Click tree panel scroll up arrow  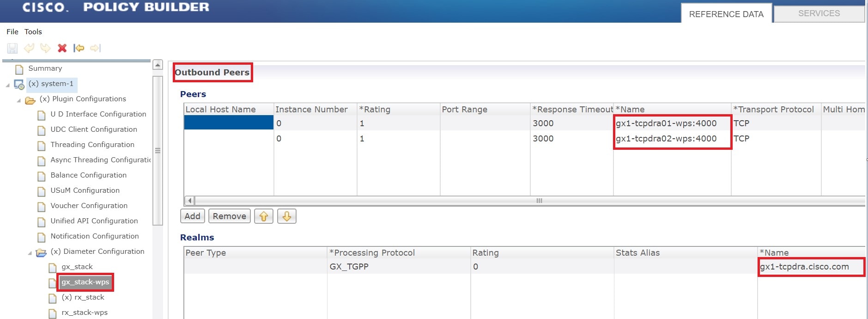pos(158,65)
